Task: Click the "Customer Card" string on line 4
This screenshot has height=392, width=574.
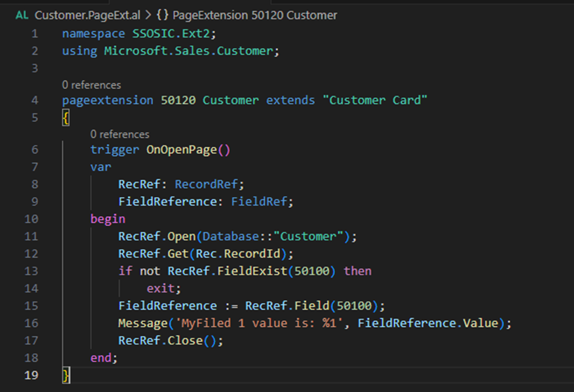Action: pos(375,100)
